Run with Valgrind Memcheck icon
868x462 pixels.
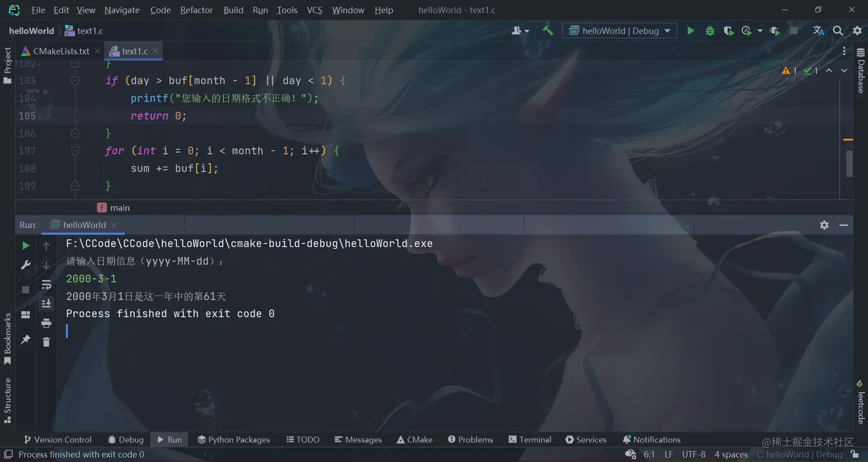pyautogui.click(x=775, y=30)
